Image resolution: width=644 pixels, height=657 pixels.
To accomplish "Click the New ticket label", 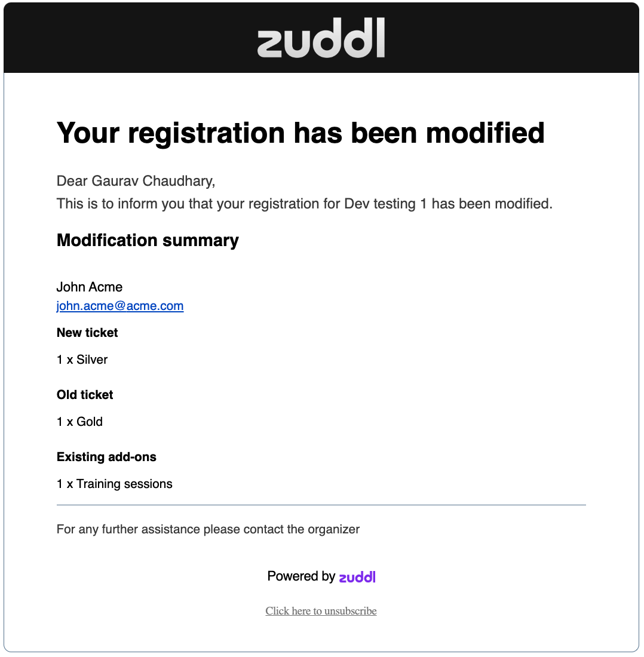I will click(87, 333).
